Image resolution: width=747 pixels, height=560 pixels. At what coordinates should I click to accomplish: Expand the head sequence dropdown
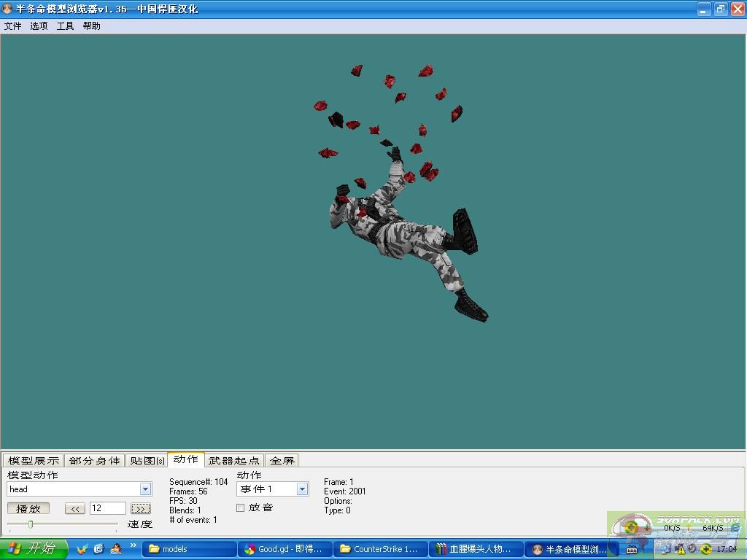tap(145, 489)
